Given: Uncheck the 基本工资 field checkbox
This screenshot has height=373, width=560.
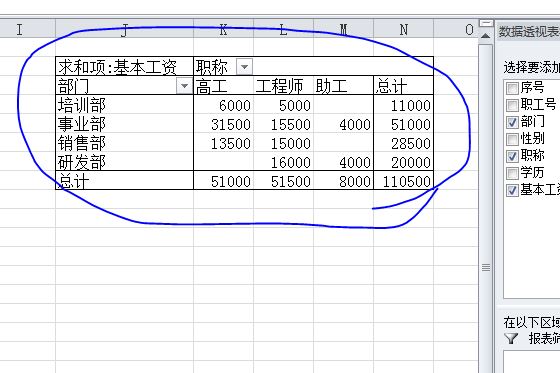Looking at the screenshot, I should click(512, 190).
